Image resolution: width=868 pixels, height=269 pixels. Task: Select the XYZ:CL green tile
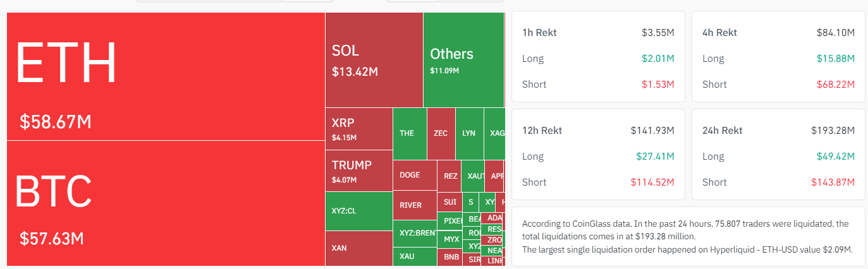358,211
